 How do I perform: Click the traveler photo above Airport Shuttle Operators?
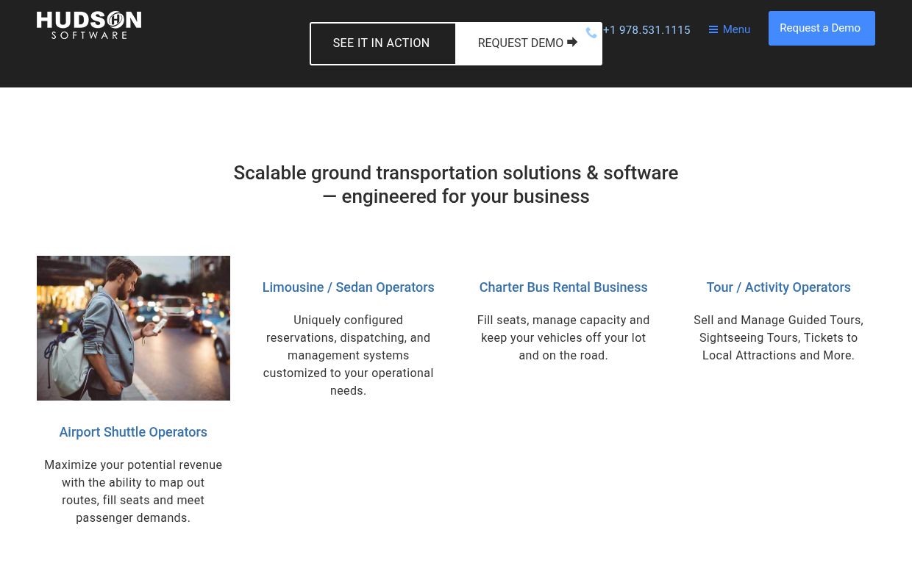133,328
